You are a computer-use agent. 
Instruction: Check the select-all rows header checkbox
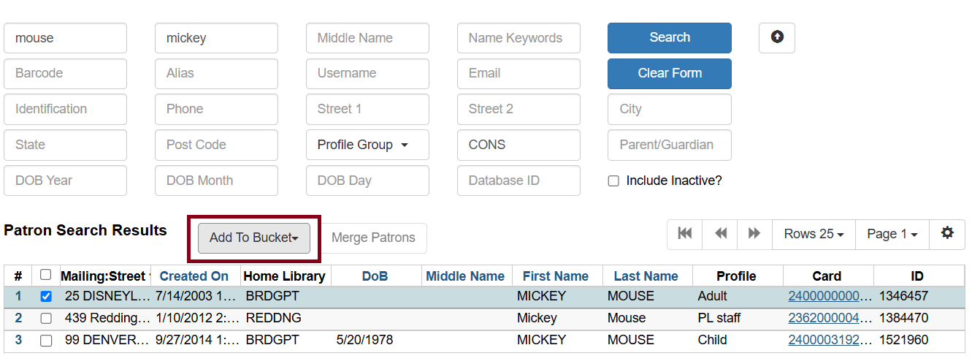(46, 276)
